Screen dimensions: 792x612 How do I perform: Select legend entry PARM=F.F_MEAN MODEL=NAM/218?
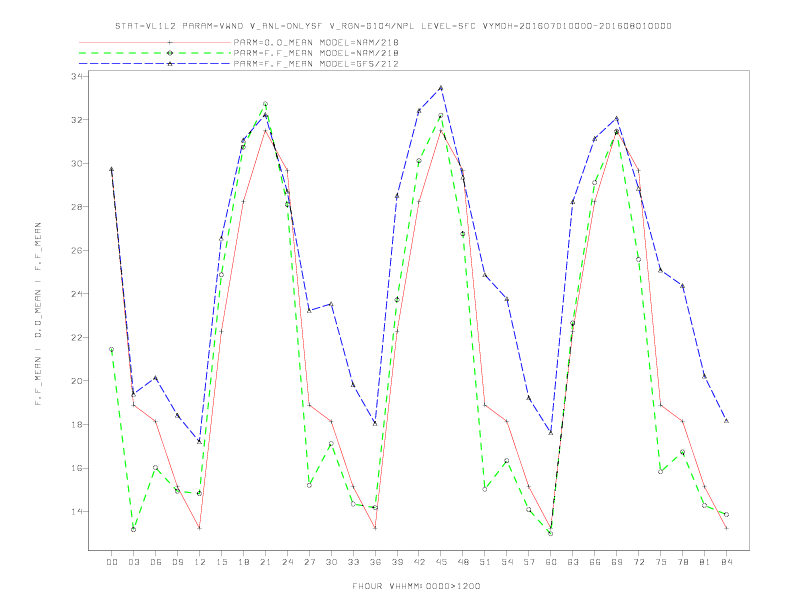[316, 53]
